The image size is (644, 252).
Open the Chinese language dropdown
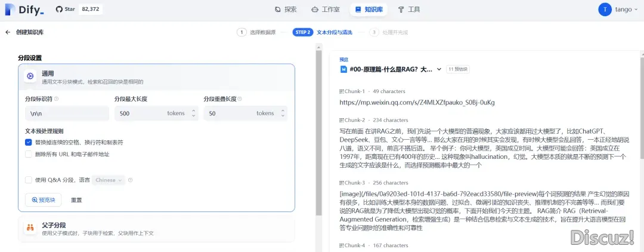[x=109, y=180]
